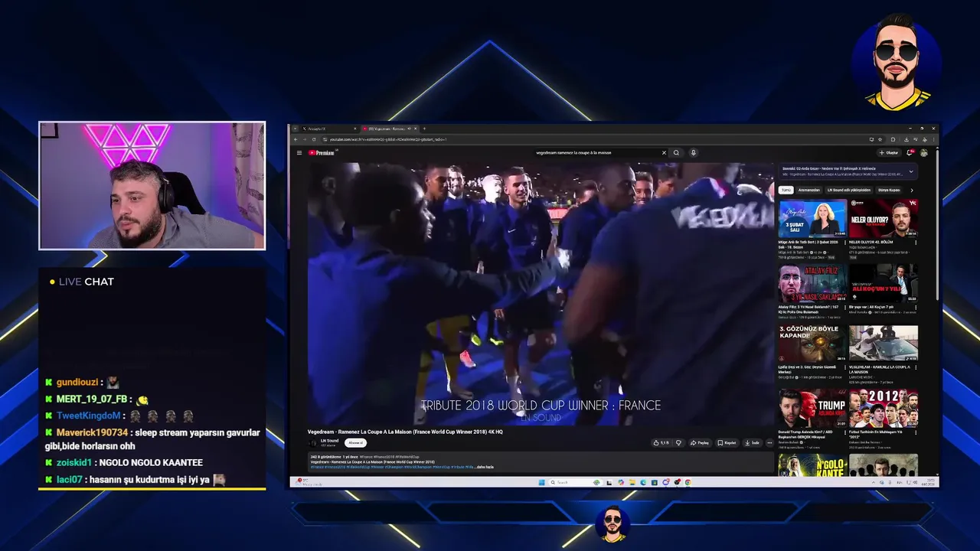Screen dimensions: 980x551
Task: Click the browser back arrow
Action: (296, 139)
